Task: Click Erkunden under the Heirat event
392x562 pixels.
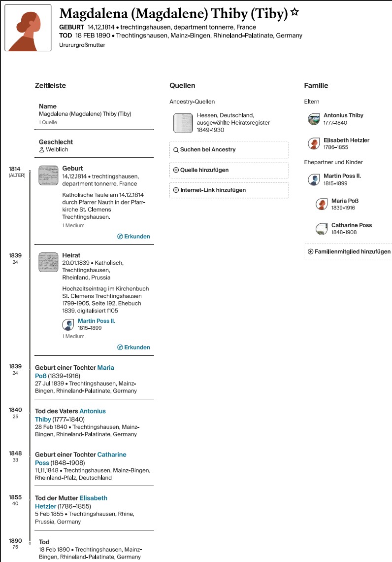Action: 134,347
